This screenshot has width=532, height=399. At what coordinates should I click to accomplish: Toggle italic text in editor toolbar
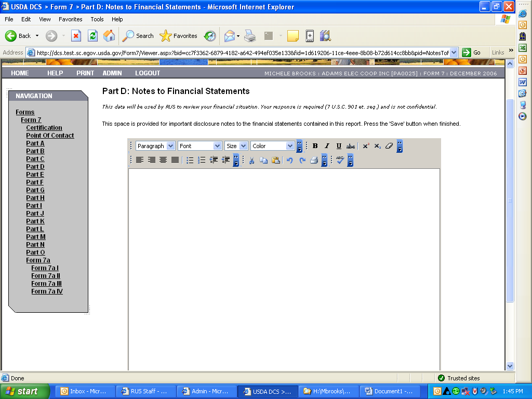327,146
